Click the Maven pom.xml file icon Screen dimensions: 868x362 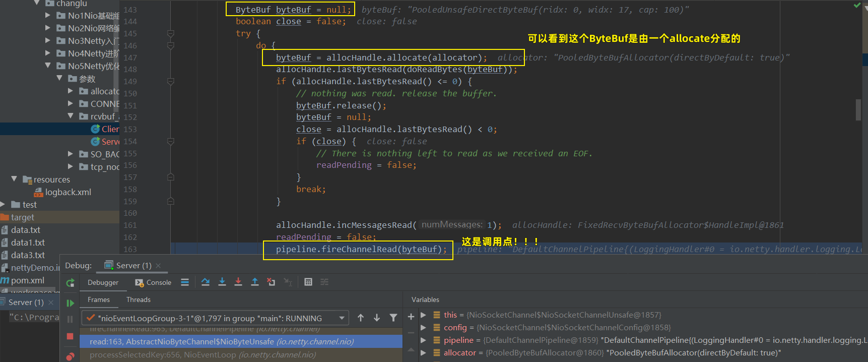click(5, 280)
